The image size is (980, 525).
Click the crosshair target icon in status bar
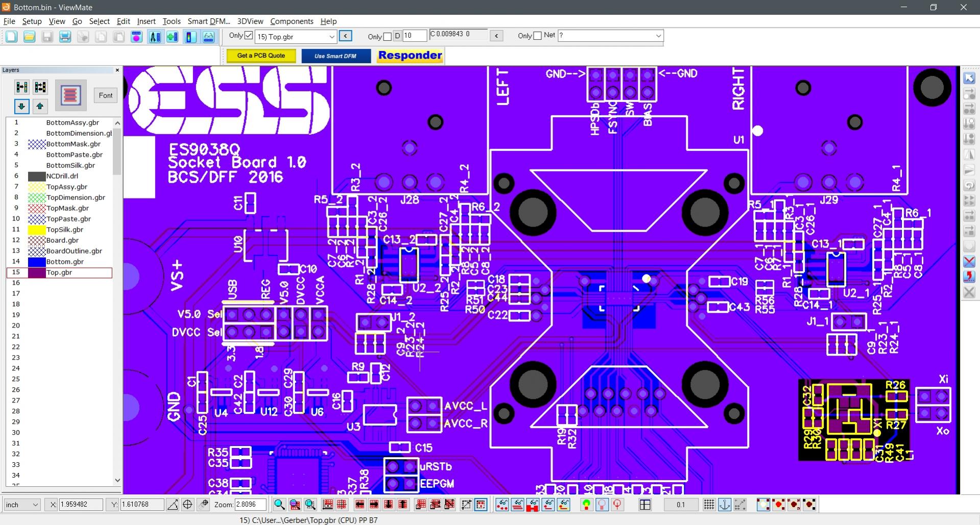click(x=187, y=505)
